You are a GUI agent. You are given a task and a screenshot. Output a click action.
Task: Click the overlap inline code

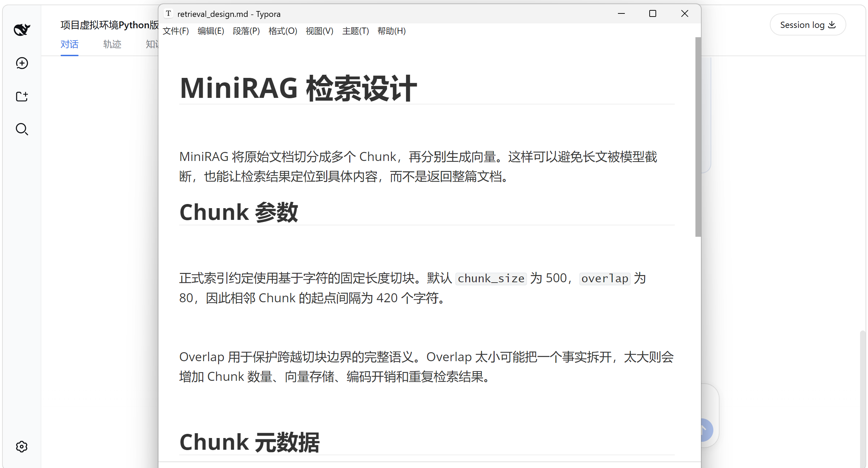605,278
